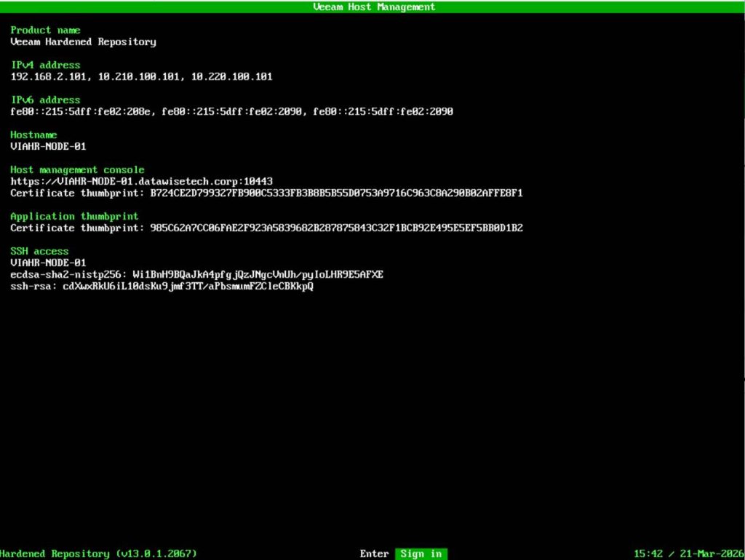Image resolution: width=745 pixels, height=560 pixels.
Task: Select the host console certificate thumbprint starting B724
Action: pyautogui.click(x=336, y=193)
